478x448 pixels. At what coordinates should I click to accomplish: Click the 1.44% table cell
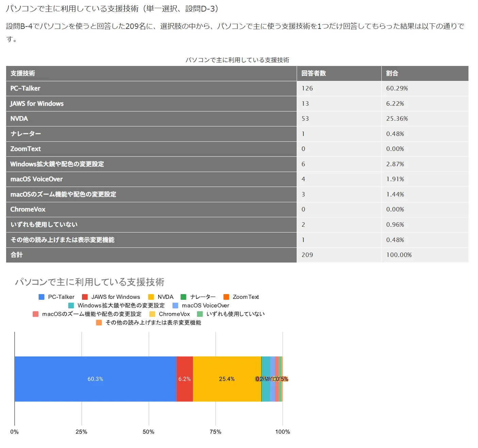click(x=425, y=194)
